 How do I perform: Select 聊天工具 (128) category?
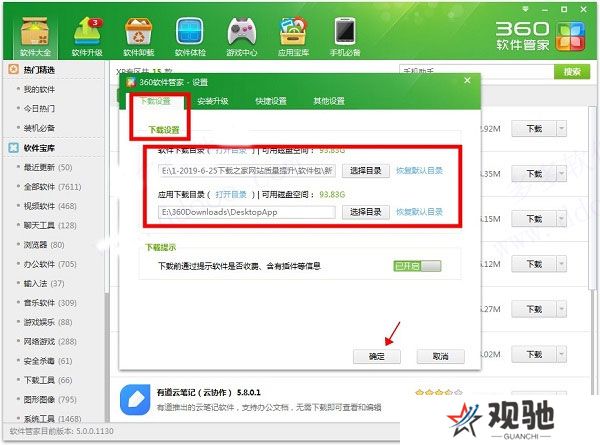(x=50, y=225)
